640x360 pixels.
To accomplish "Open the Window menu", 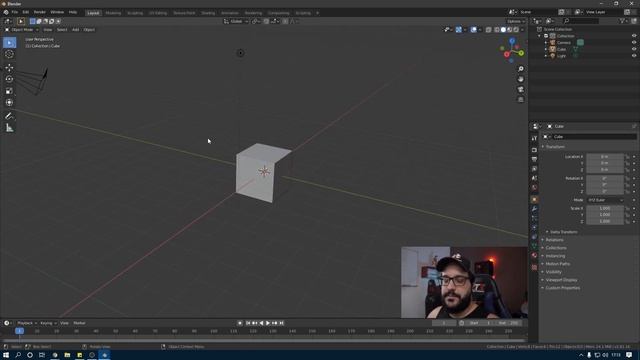I will [x=57, y=12].
